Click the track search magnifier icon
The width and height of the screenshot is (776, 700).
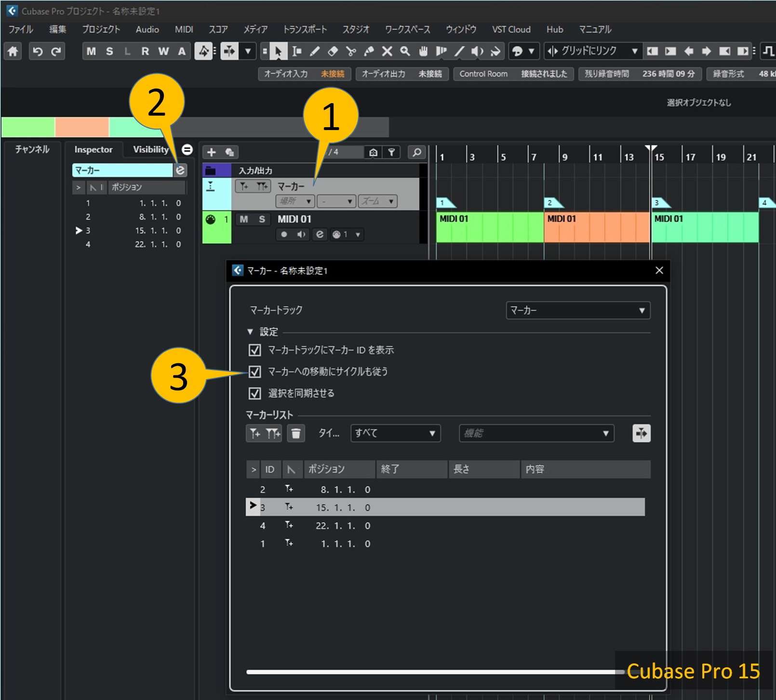coord(417,152)
